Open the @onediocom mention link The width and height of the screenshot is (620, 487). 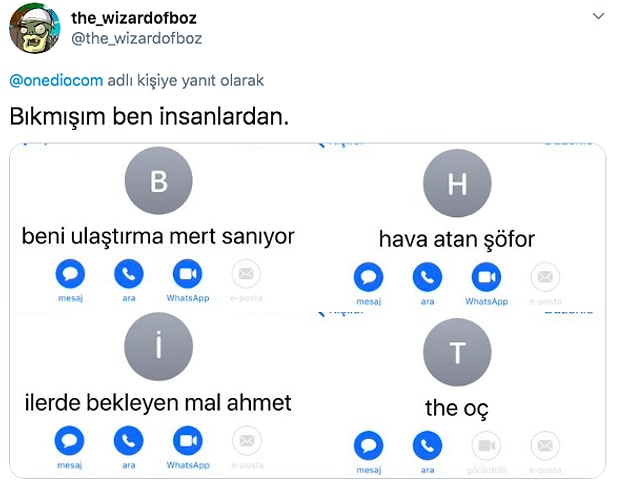coord(56,81)
